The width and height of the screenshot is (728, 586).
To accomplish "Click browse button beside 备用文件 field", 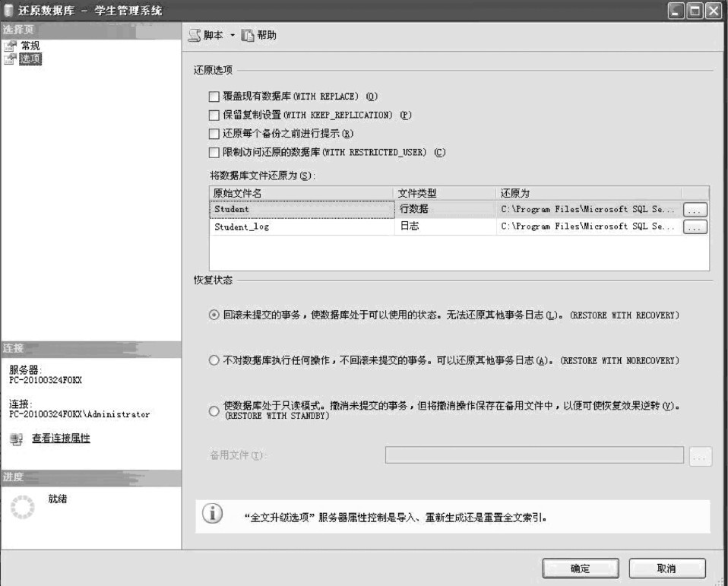I will [700, 457].
